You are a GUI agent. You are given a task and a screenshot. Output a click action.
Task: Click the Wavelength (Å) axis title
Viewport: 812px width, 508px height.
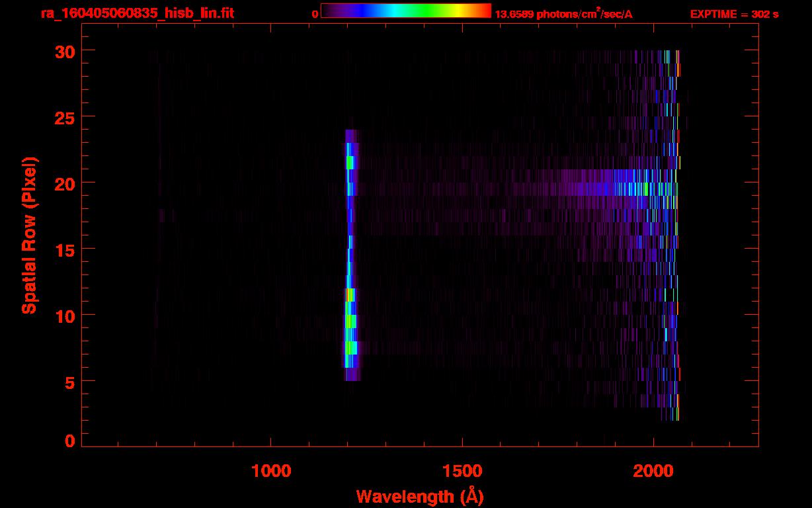[x=420, y=496]
